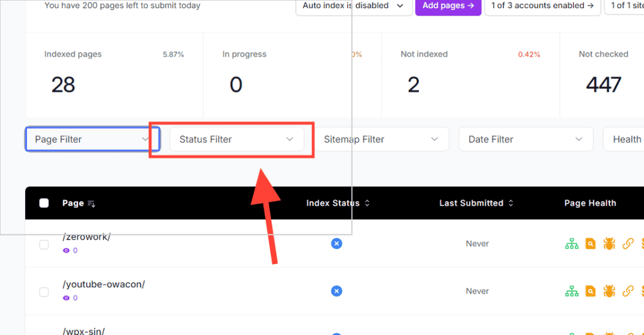The image size is (644, 335).
Task: Click the Not indexed label
Action: tap(424, 54)
